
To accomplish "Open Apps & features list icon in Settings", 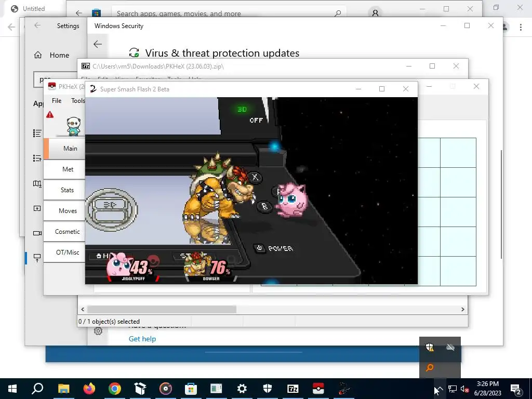I will 37,134.
